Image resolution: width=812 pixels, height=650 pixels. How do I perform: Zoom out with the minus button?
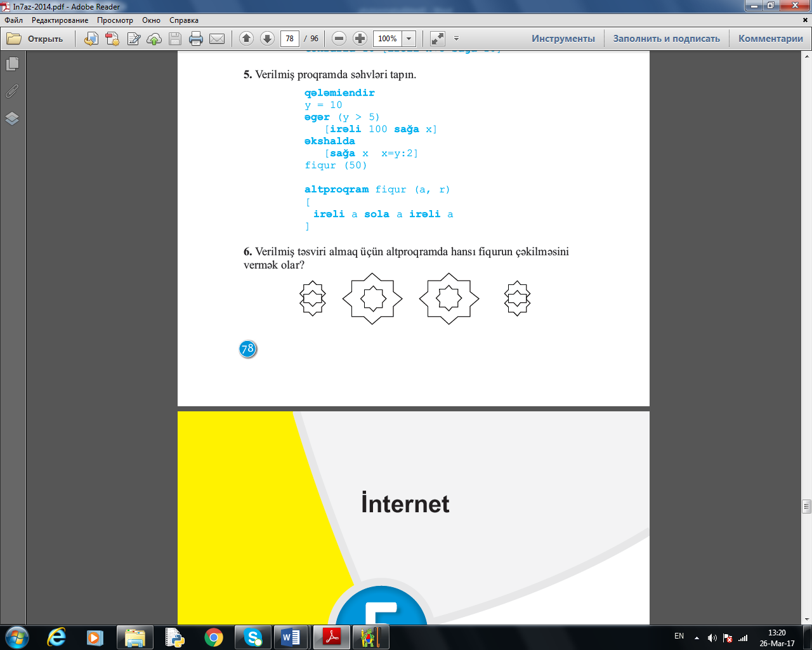coord(339,39)
